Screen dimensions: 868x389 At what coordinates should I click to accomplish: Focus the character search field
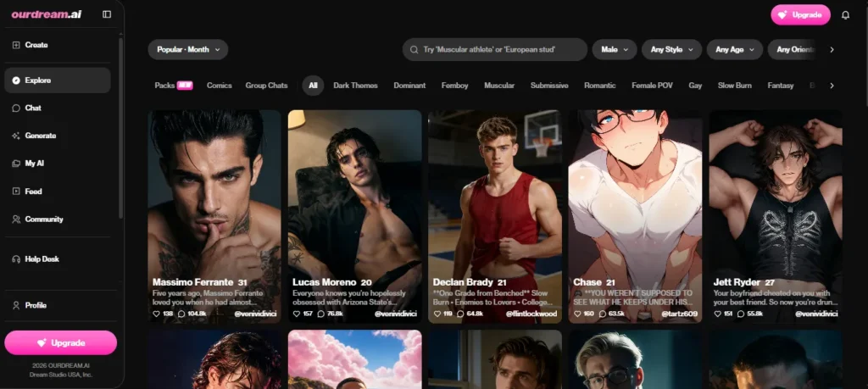pyautogui.click(x=495, y=49)
